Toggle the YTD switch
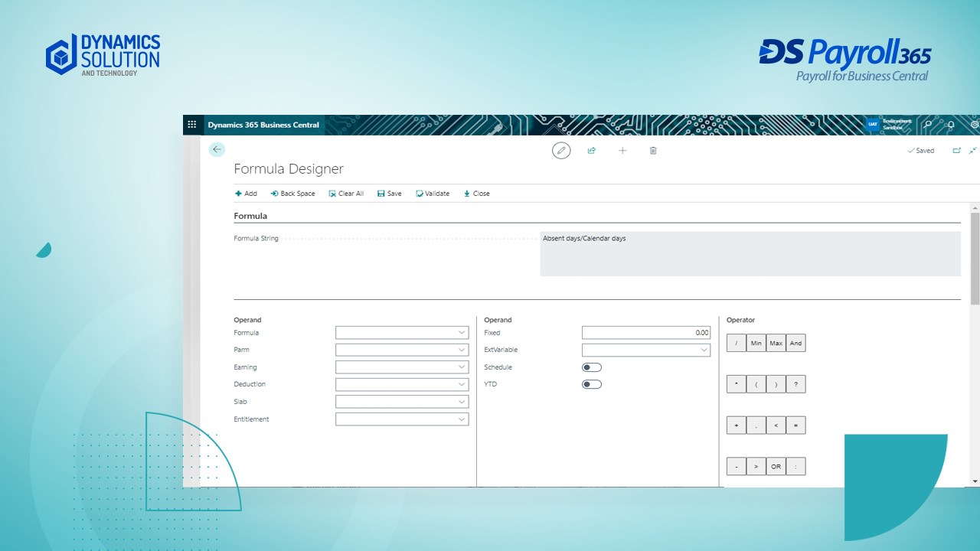 (592, 384)
